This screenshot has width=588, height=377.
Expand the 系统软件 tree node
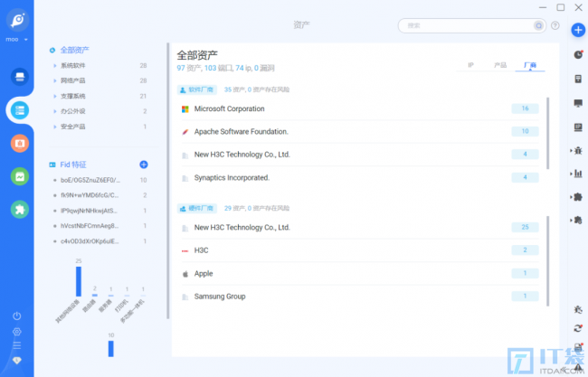click(x=55, y=66)
